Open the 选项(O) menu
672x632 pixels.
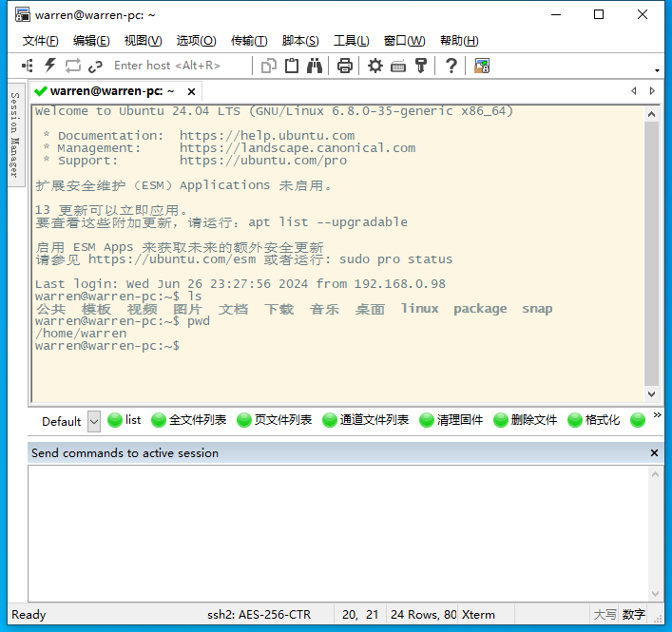(197, 41)
